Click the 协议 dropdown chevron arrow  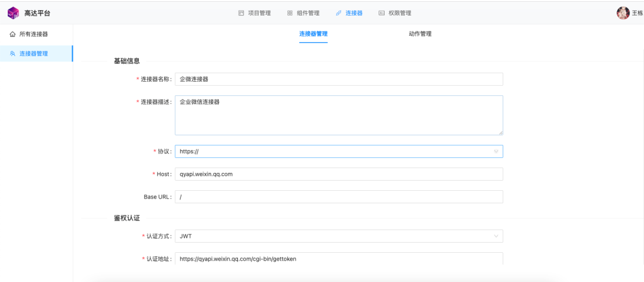[x=496, y=151]
